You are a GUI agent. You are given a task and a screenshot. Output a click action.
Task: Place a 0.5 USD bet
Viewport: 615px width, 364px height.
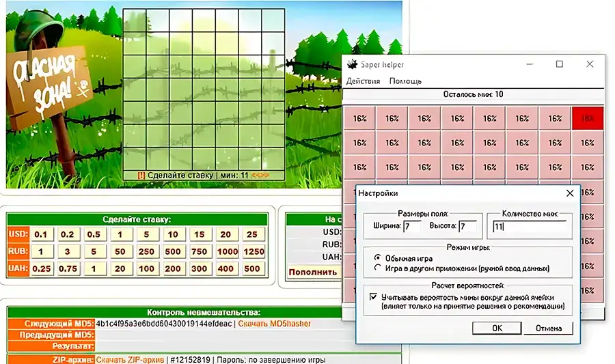coord(94,234)
